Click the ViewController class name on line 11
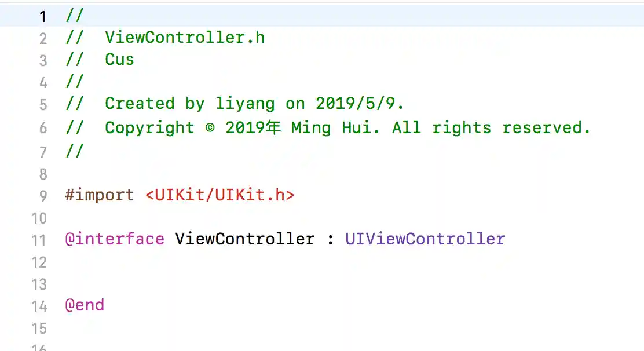The image size is (644, 351). (x=245, y=239)
